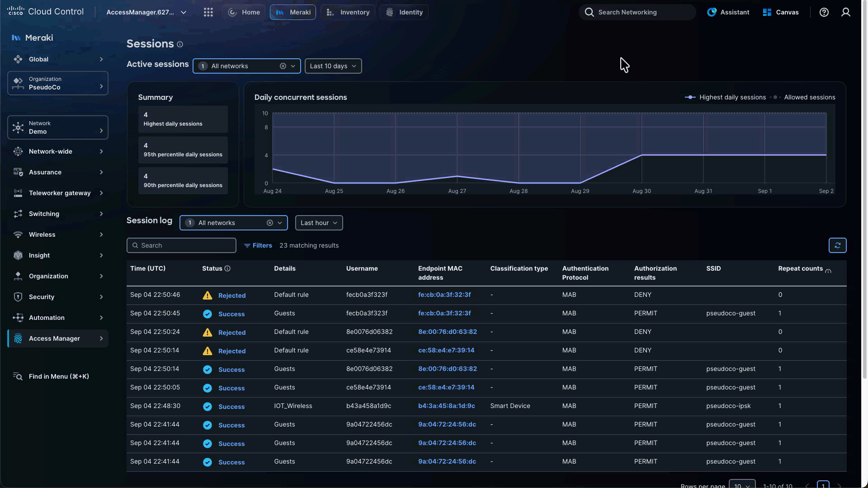The width and height of the screenshot is (868, 488).
Task: Open the Last hour time dropdown
Action: coord(319,223)
